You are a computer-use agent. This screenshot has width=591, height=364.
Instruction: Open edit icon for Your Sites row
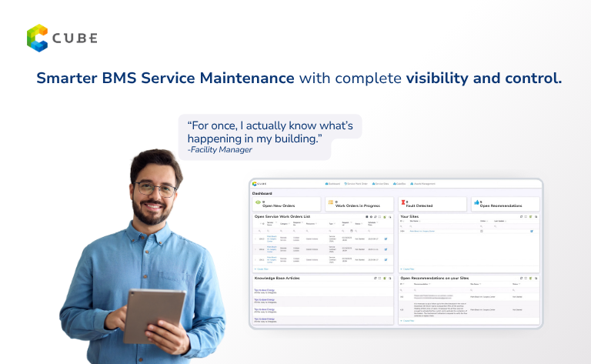coord(531,231)
